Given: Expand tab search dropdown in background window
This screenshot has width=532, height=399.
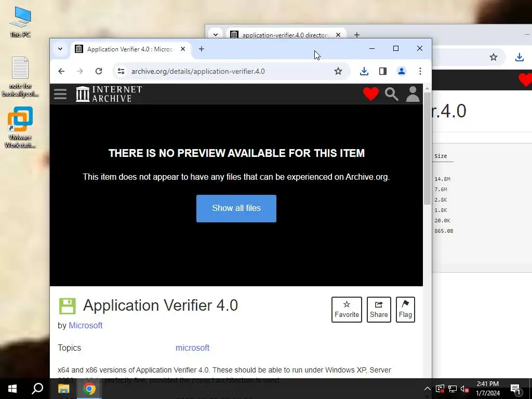Looking at the screenshot, I should click(216, 35).
